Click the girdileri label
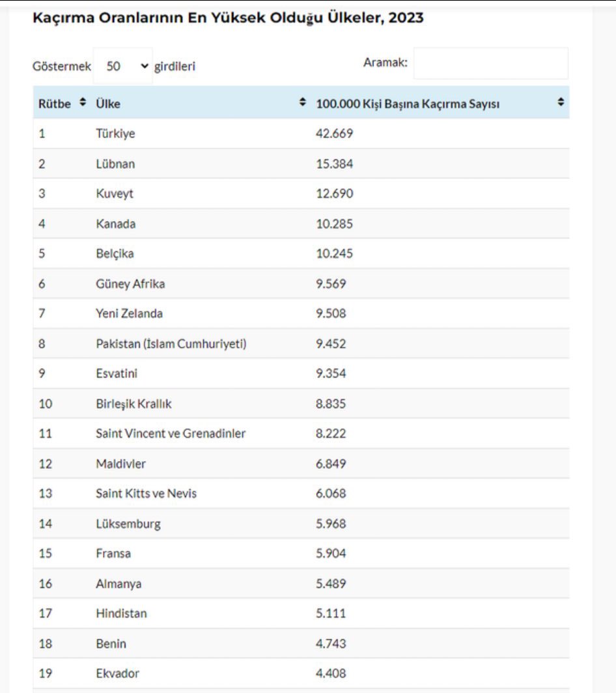 pos(175,66)
